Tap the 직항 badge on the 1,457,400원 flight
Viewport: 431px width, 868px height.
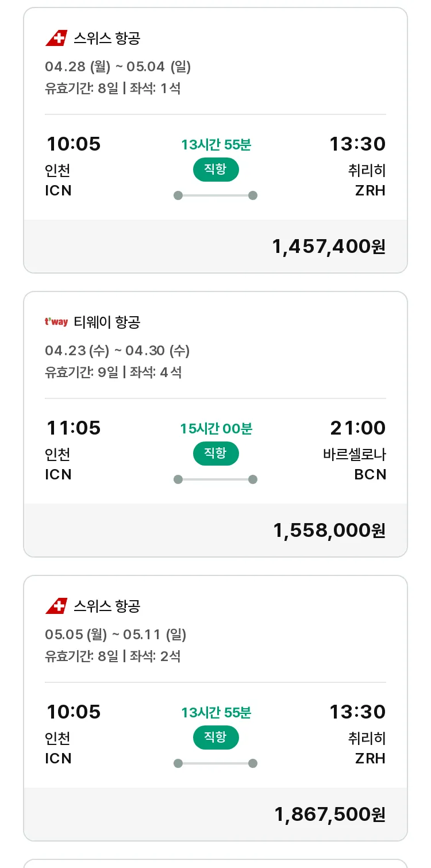coord(215,170)
